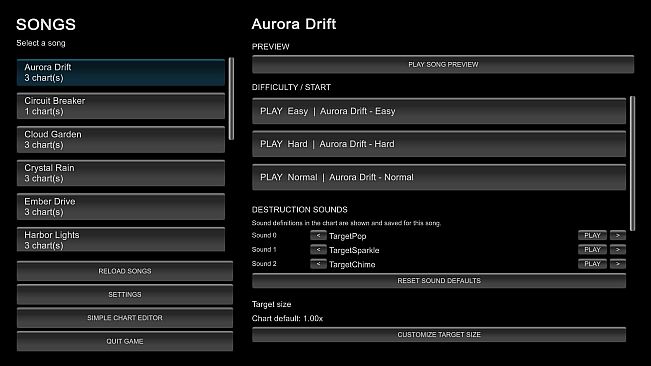The image size is (651, 366).
Task: Click the 'Chart default: 1.00x' text
Action: point(287,318)
